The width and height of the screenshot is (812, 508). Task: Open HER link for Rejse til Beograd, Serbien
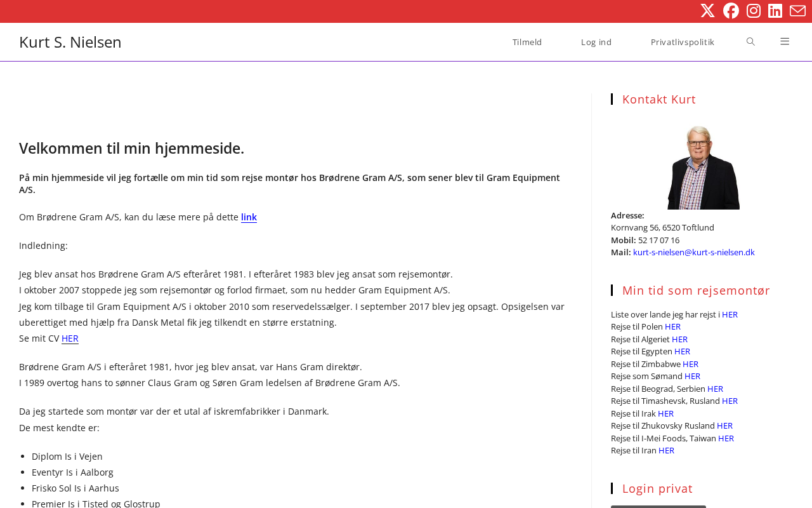tap(715, 389)
